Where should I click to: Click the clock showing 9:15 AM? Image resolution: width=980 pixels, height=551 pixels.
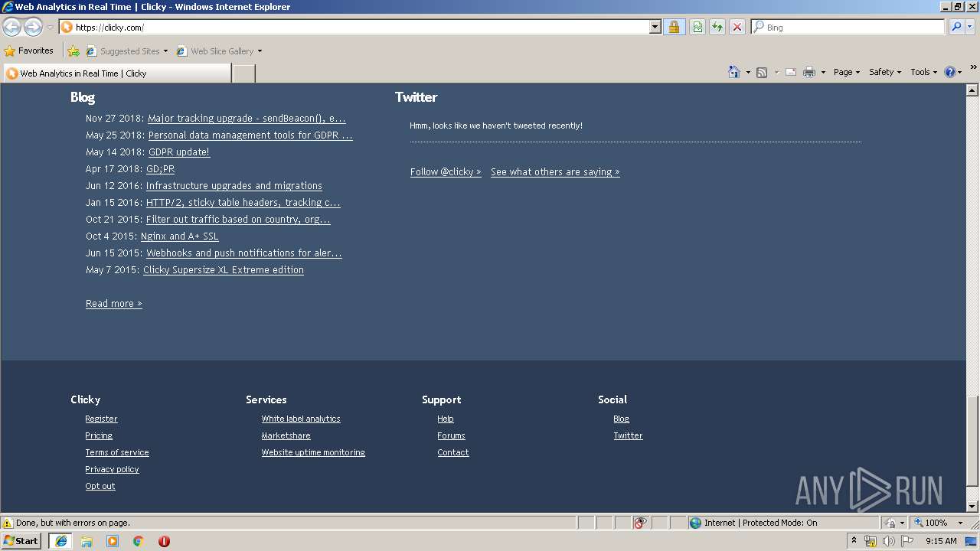pyautogui.click(x=941, y=541)
